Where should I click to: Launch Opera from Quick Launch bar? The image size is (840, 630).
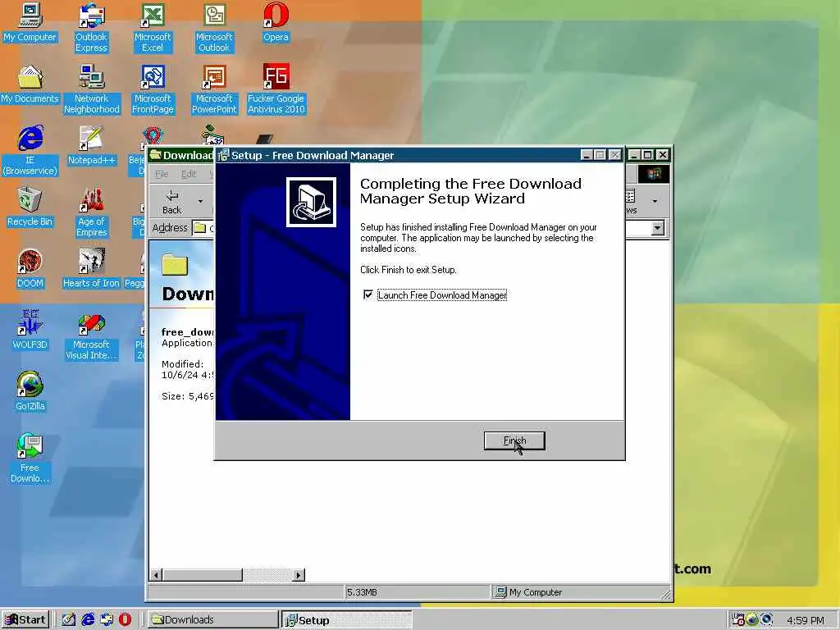tap(125, 620)
